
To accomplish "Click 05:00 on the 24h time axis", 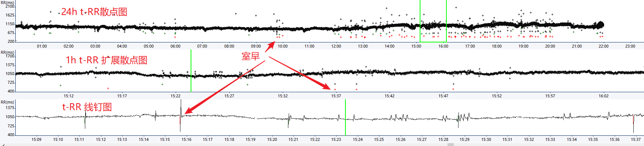I will [149, 46].
